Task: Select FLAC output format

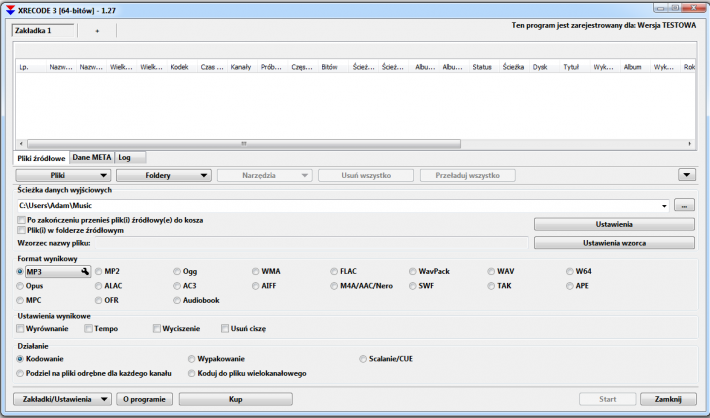Action: pos(334,272)
